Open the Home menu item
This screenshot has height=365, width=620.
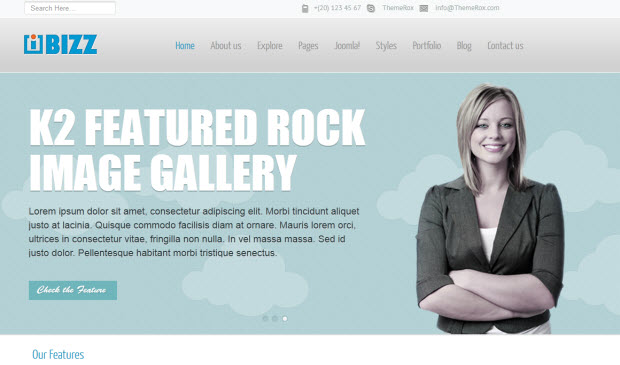[x=185, y=45]
